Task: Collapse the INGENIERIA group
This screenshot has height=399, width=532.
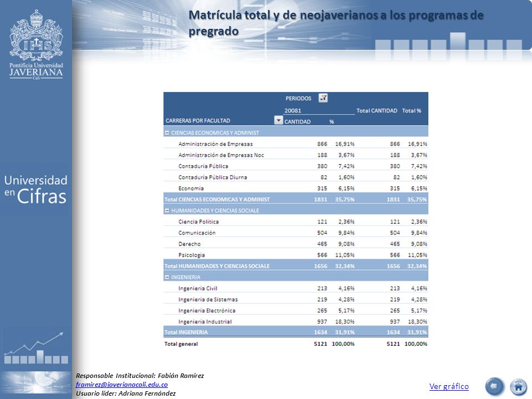Action: tap(167, 277)
